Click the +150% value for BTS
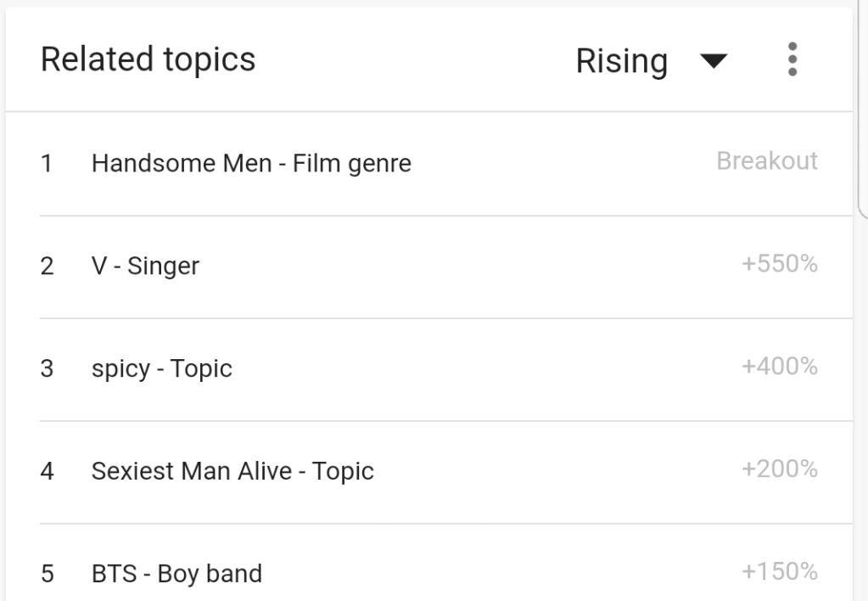 click(x=779, y=572)
